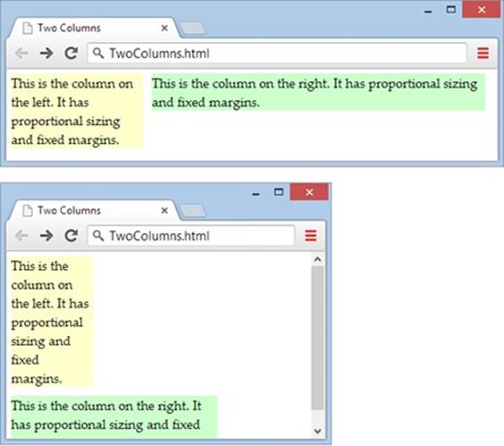Reload page in top browser window

point(71,53)
